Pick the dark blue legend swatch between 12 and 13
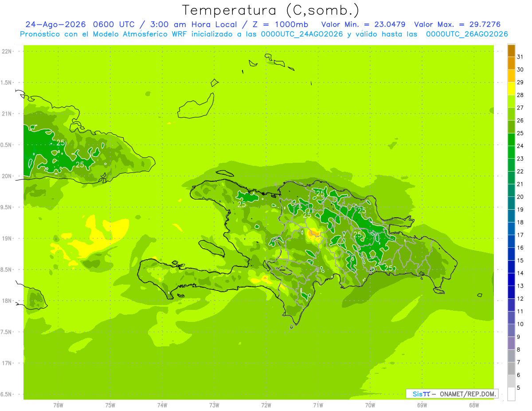This screenshot has width=532, height=411. 511,292
